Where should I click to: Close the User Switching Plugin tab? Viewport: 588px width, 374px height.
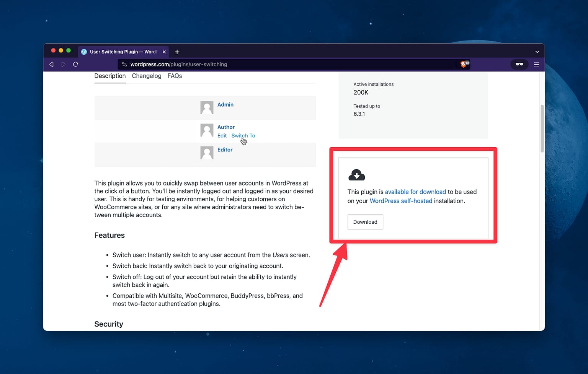point(164,52)
